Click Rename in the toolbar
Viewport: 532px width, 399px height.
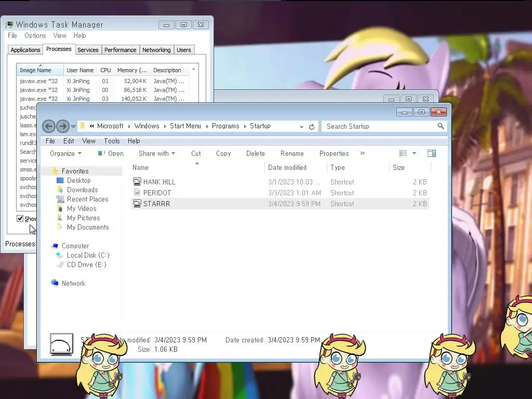coord(292,153)
